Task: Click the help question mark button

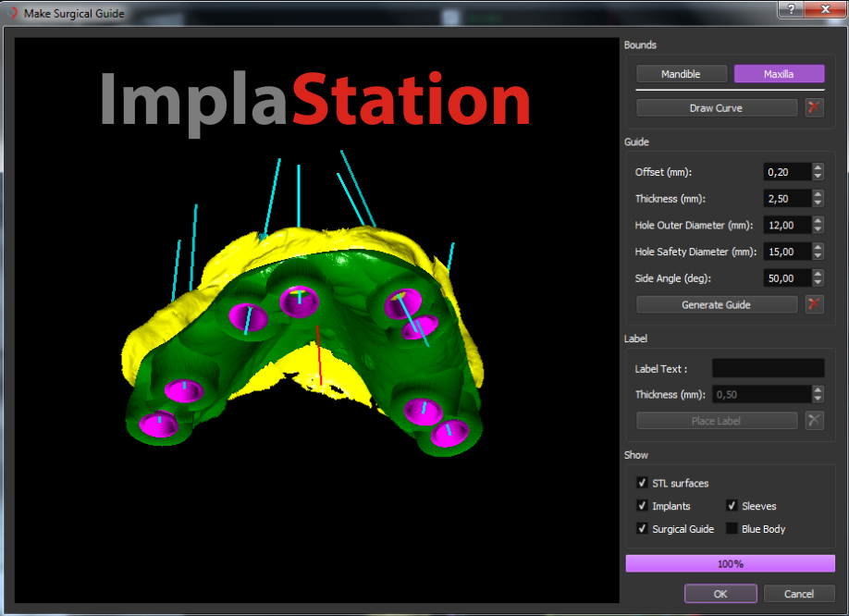Action: click(x=791, y=9)
